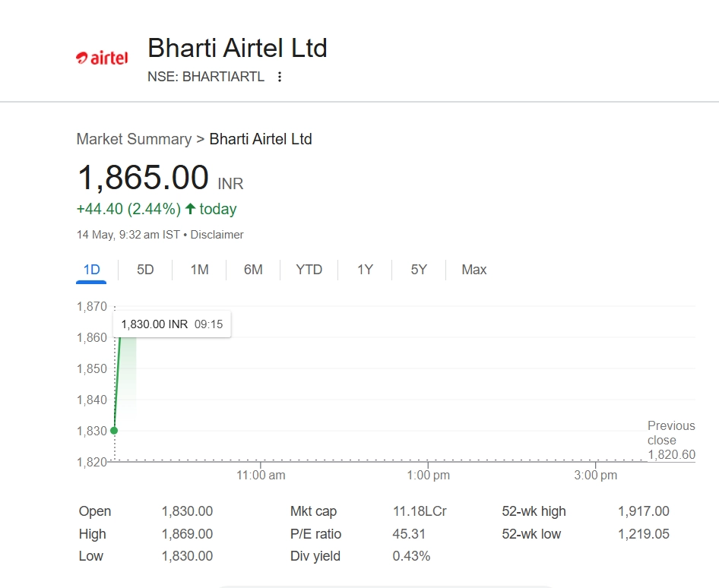Click the Previous close label on chart
This screenshot has width=719, height=588.
point(670,433)
